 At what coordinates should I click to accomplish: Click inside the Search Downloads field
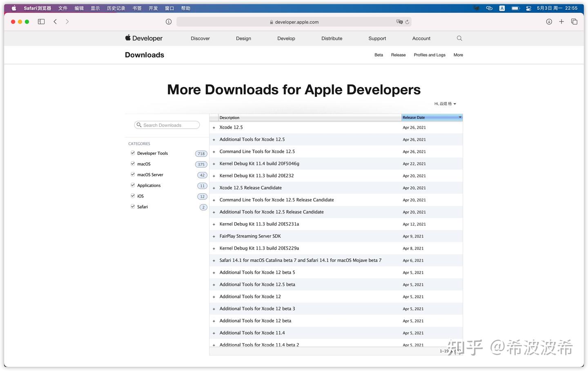[x=167, y=125]
